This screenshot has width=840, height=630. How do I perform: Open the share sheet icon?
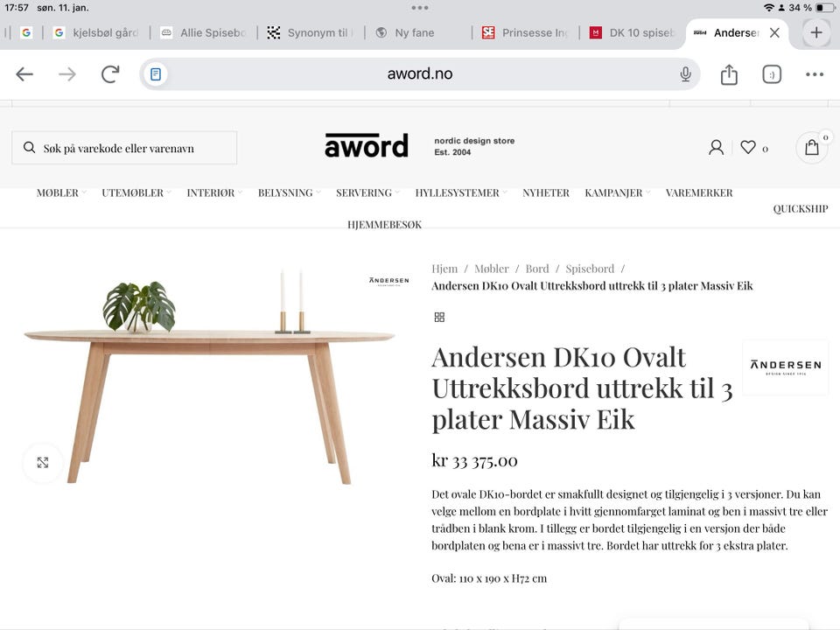tap(729, 74)
